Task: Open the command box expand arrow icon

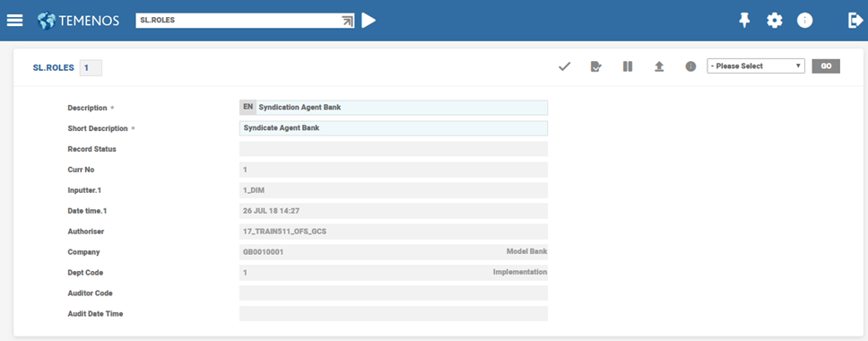Action: (348, 21)
